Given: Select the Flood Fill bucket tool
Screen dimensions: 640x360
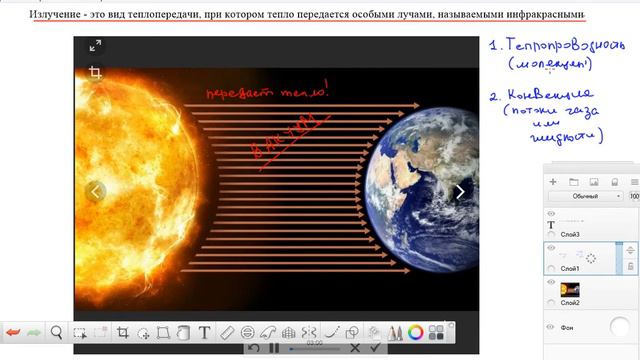Looking at the screenshot, I should (184, 333).
